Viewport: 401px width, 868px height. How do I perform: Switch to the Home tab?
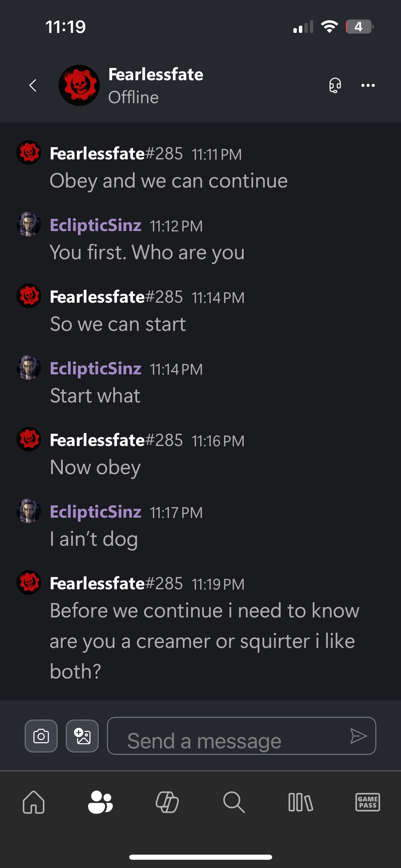tap(34, 802)
